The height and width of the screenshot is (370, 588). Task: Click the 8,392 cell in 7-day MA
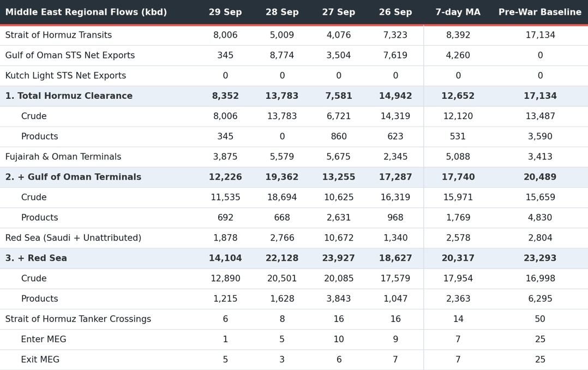pos(458,35)
